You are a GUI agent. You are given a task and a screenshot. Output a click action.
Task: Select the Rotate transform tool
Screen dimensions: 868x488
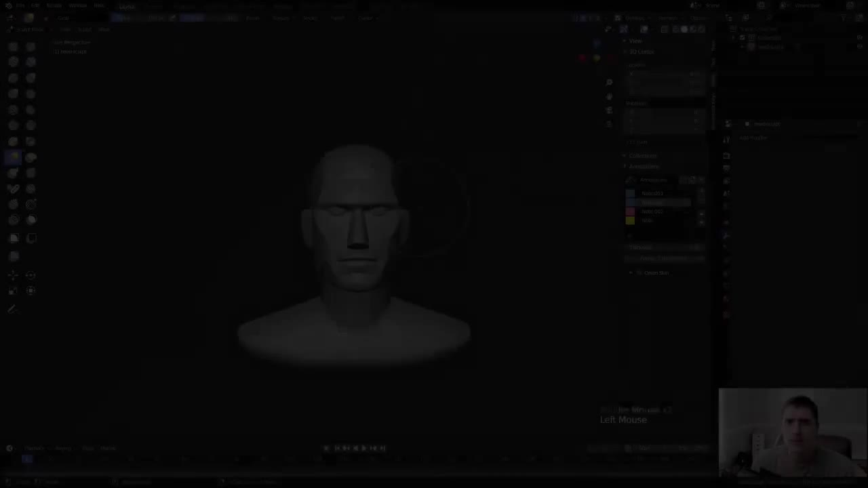[x=31, y=275]
